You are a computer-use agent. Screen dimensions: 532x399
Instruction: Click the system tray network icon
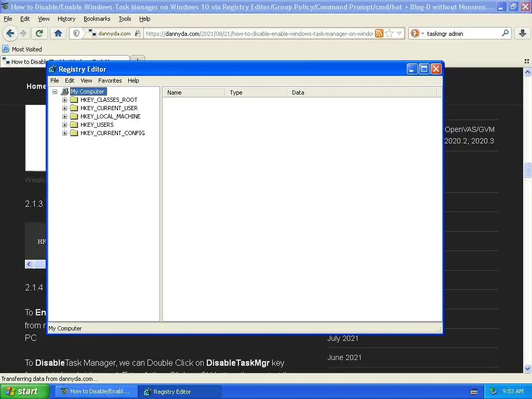point(493,391)
